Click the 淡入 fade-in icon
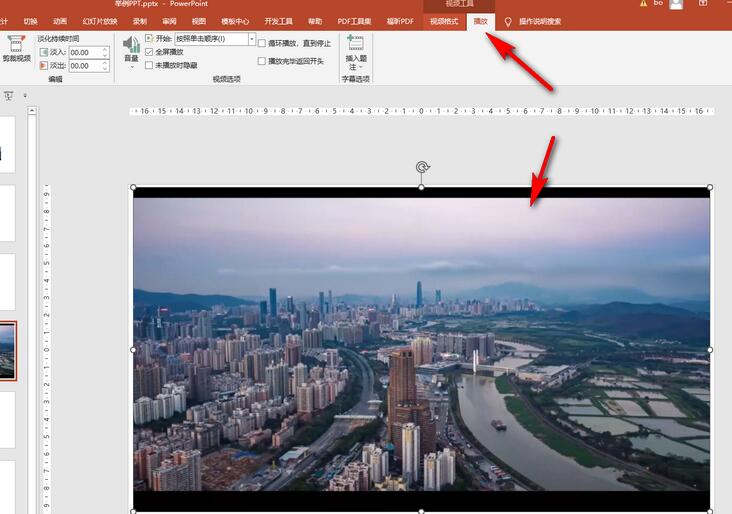Viewport: 732px width, 514px height. (x=43, y=52)
